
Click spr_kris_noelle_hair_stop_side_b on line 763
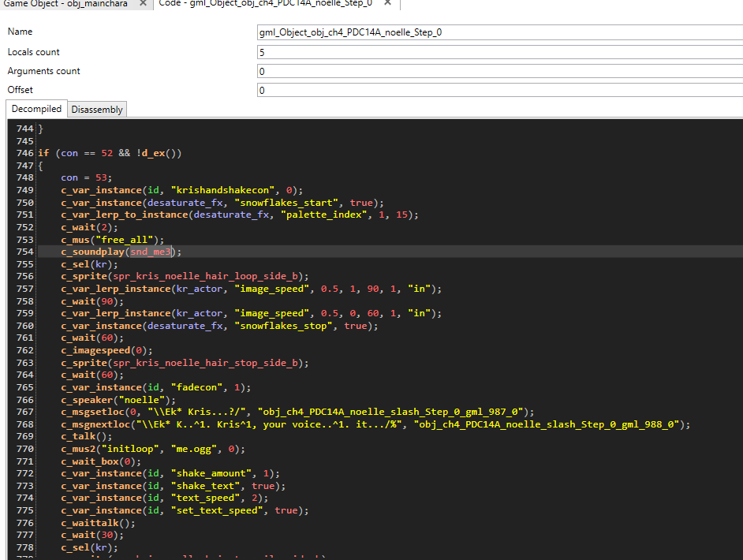205,363
